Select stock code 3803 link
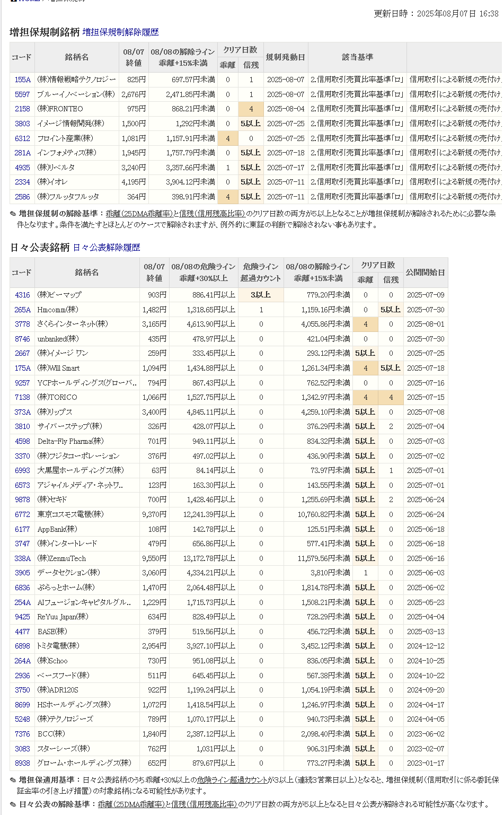Viewport: 504px width, 815px height. point(22,124)
